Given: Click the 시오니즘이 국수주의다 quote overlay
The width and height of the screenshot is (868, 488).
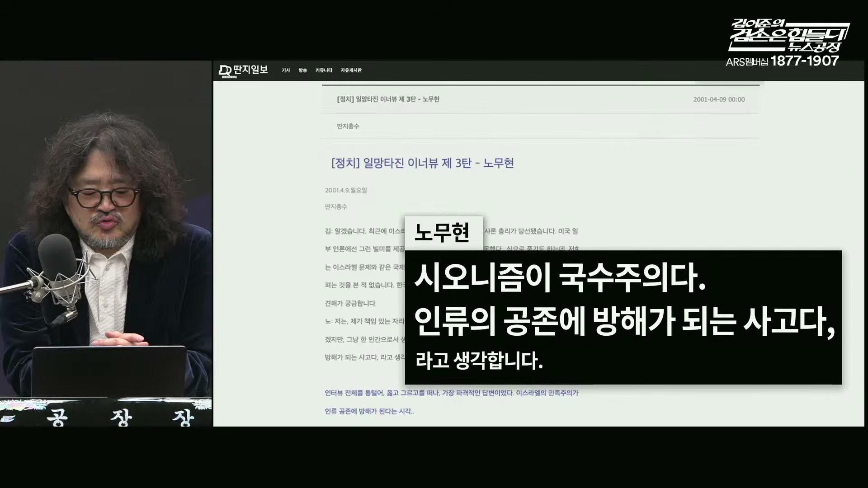Looking at the screenshot, I should [x=560, y=279].
